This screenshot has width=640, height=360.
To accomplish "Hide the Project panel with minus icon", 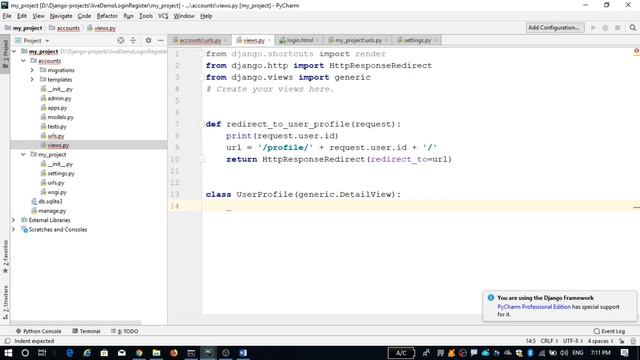I will 160,40.
